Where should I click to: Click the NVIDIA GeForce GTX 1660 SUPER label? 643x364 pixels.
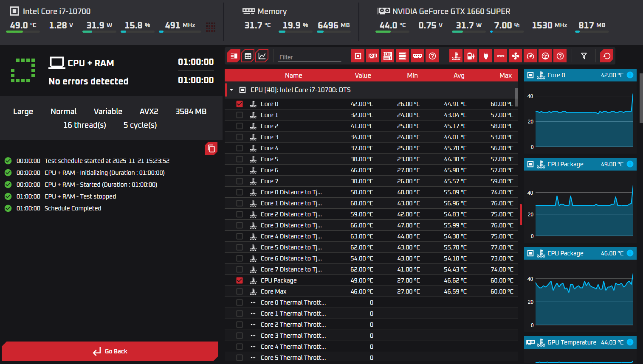[x=451, y=11]
